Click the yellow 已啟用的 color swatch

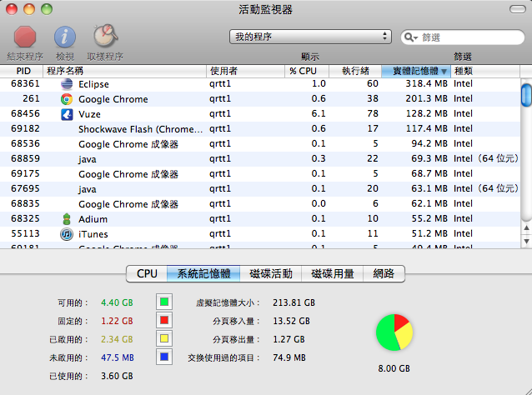tap(164, 338)
